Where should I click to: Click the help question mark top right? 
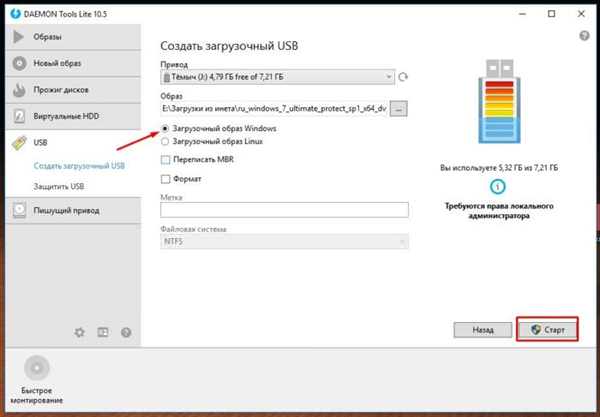584,36
